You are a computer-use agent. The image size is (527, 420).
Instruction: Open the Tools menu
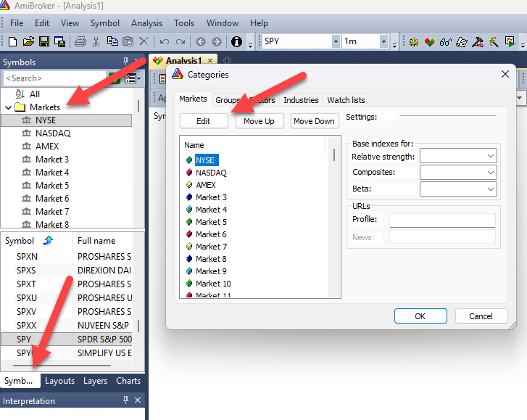[184, 23]
